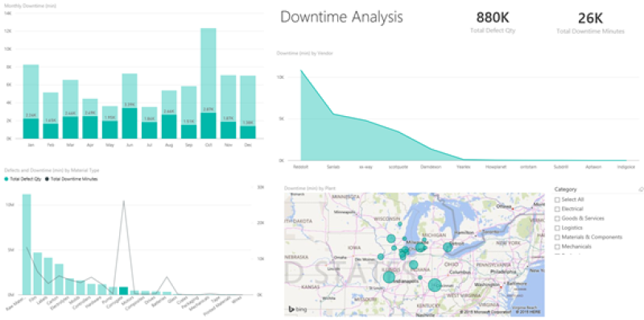Click the Monthly Downtime (min) chart title

[x=30, y=6]
